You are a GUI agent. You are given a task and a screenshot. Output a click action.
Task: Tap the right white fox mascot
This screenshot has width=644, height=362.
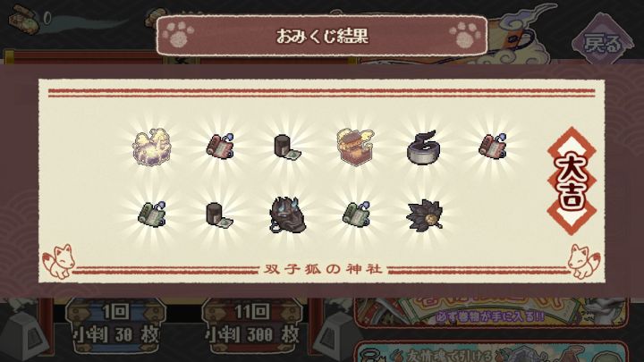tap(583, 261)
